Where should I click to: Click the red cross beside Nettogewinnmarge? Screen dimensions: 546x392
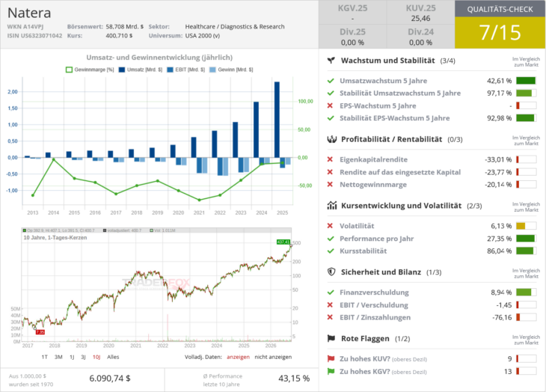coord(330,185)
